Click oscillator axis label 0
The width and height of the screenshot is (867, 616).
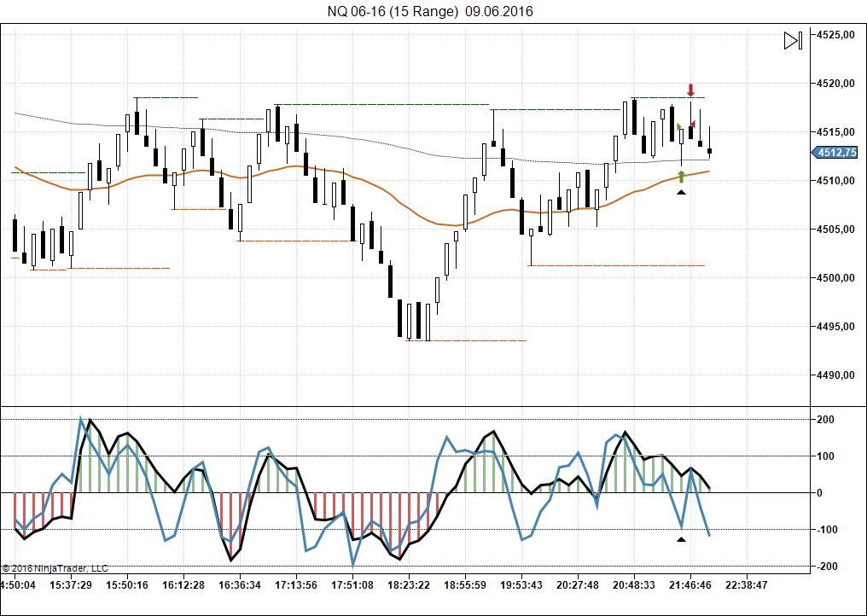819,492
